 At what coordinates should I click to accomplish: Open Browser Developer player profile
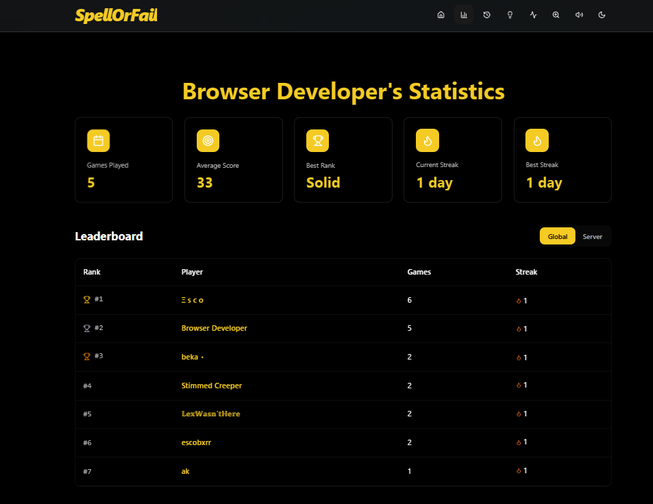click(x=214, y=328)
